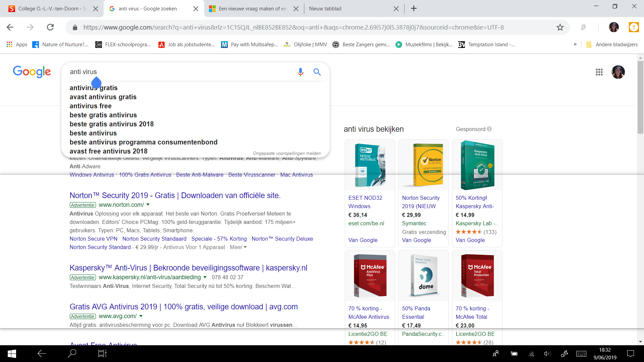Open the McAfee AntiVirus Plus product image

pyautogui.click(x=370, y=276)
